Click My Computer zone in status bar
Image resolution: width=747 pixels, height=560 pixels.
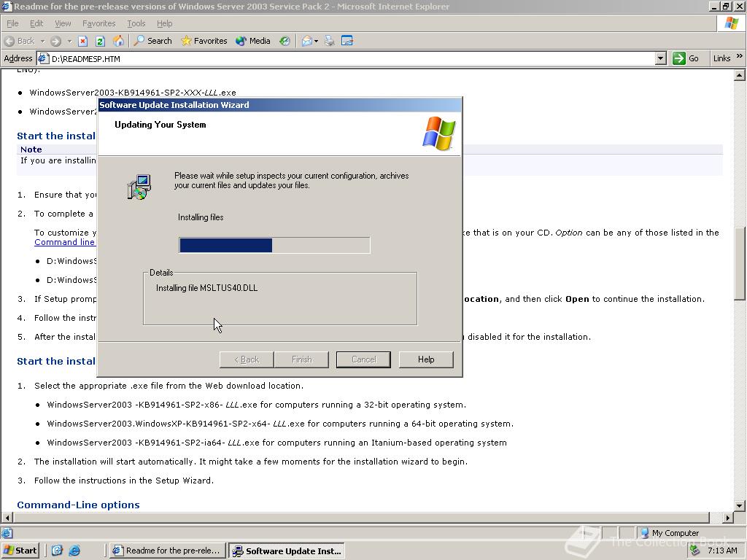click(669, 533)
